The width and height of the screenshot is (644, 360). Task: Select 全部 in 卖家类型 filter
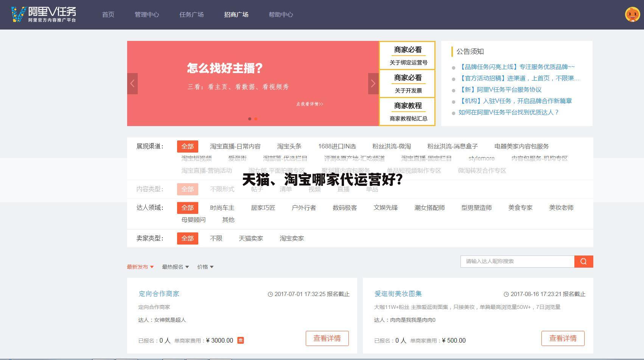pos(187,238)
